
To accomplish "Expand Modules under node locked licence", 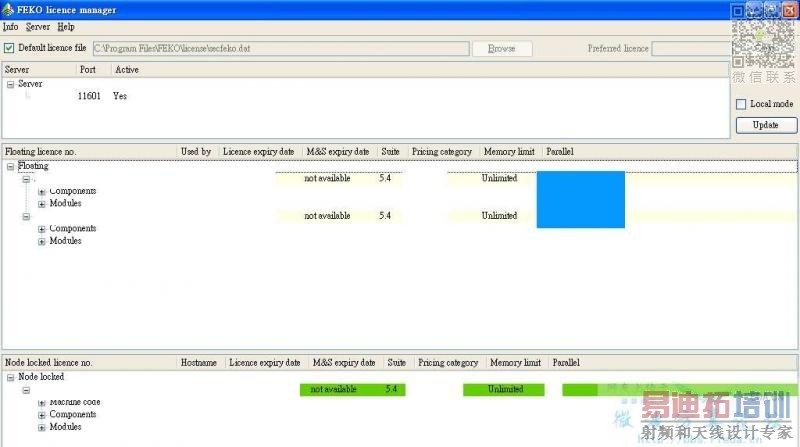I will [42, 428].
